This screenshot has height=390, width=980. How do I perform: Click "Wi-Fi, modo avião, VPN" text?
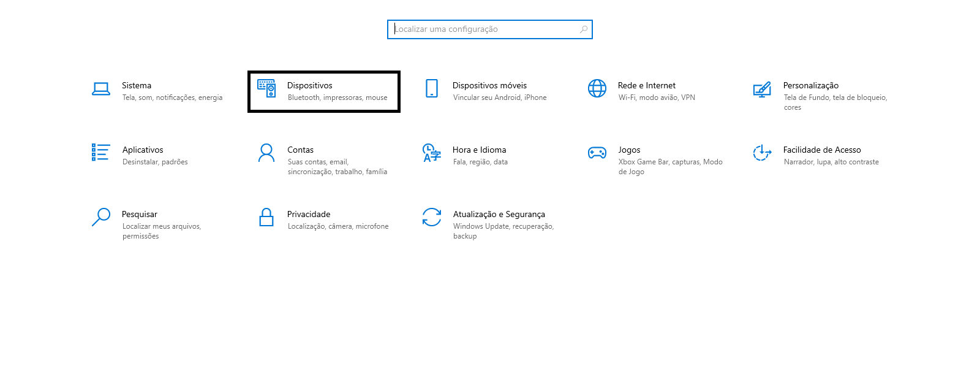click(657, 97)
